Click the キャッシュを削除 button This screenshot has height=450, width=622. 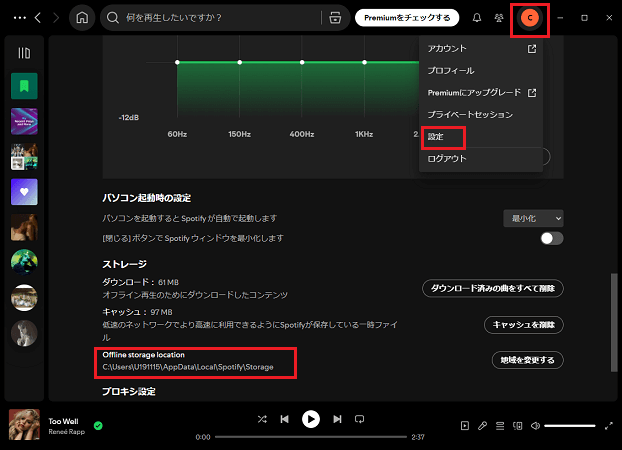[x=524, y=325]
